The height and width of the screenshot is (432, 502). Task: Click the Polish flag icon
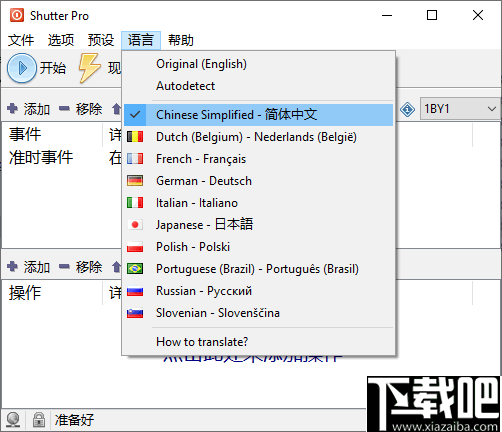(135, 247)
